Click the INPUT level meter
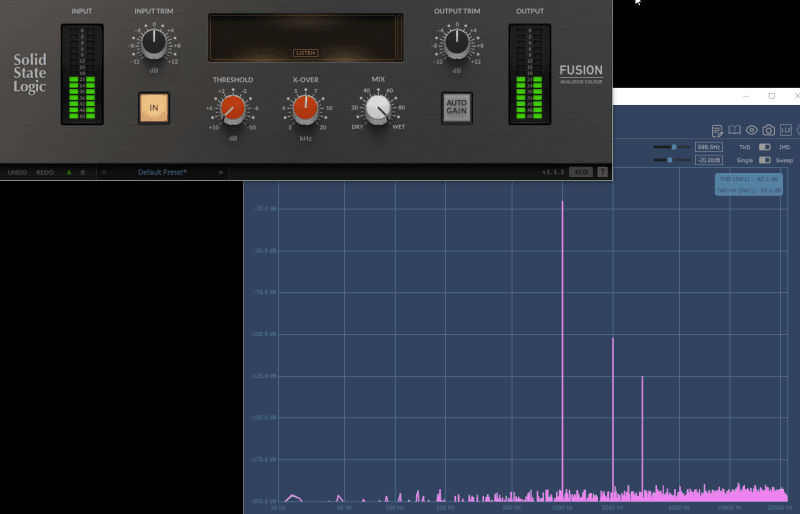The width and height of the screenshot is (800, 514). pyautogui.click(x=82, y=74)
